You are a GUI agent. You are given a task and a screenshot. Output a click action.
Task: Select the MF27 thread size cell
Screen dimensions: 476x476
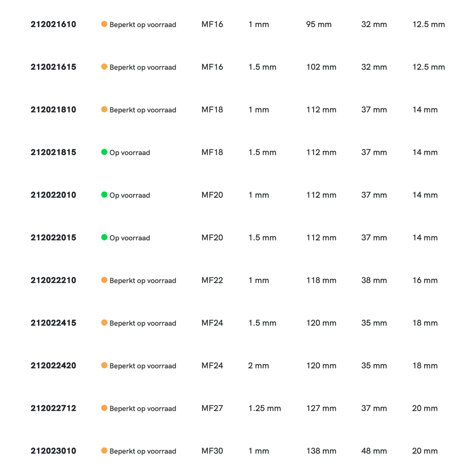[x=212, y=408]
